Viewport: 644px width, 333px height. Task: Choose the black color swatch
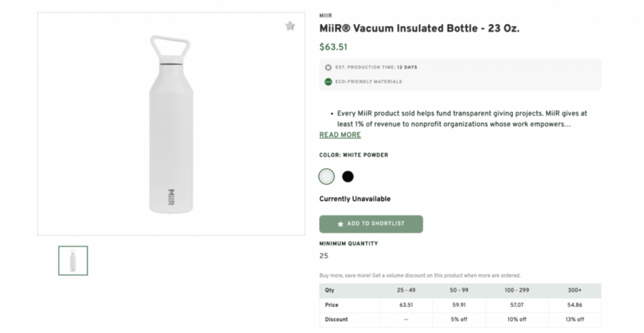click(348, 176)
